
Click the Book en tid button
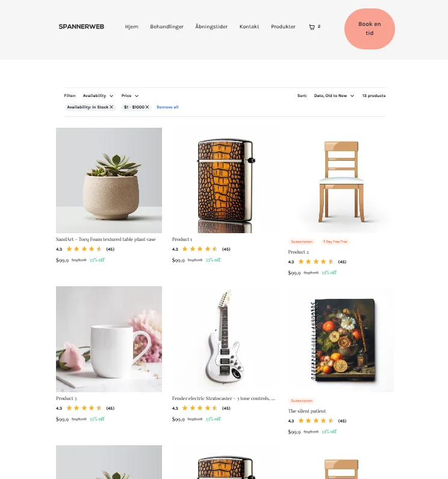(x=370, y=29)
